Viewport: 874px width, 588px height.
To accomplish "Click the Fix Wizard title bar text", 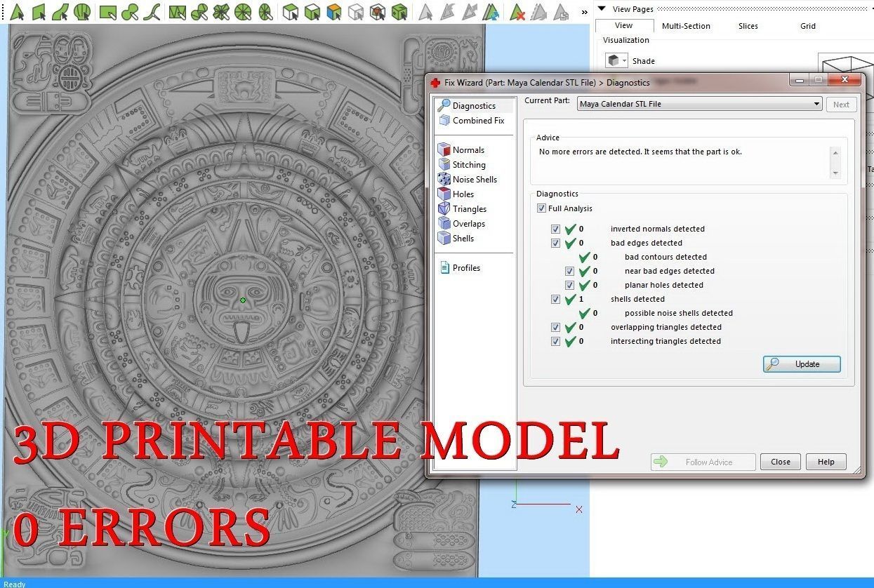I will (547, 83).
